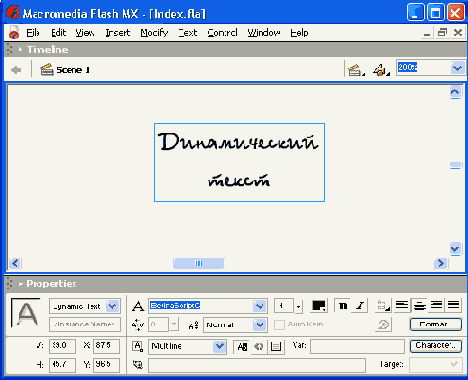Open the Control menu

[x=222, y=33]
